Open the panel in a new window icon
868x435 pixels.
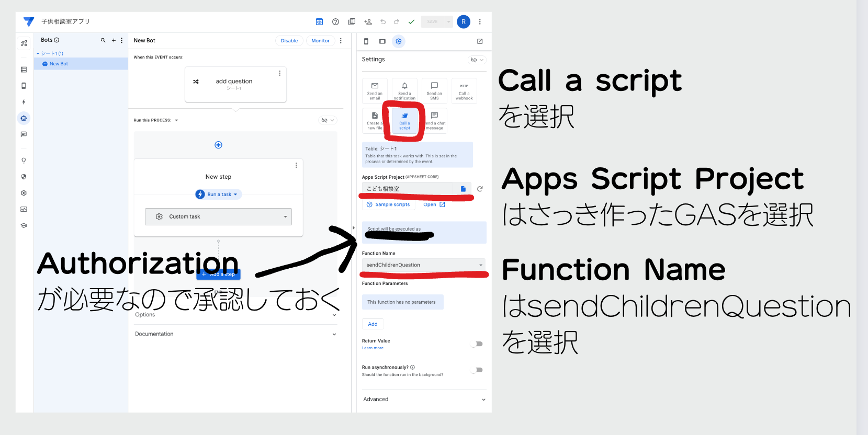point(480,41)
